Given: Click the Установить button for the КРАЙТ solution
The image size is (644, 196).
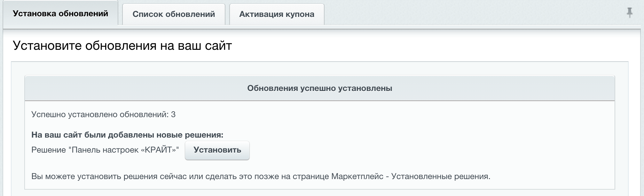Looking at the screenshot, I should click(x=217, y=150).
